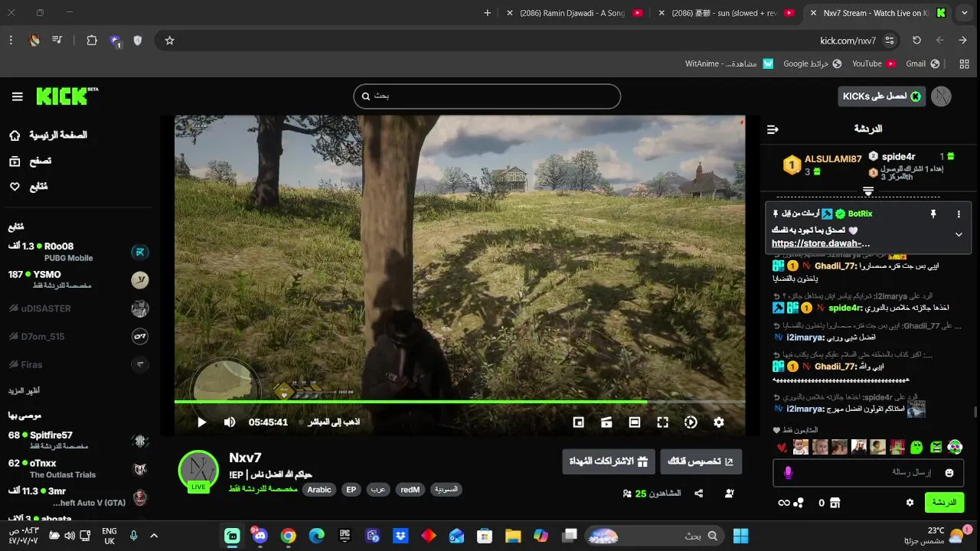
Task: Insert the red heart emote
Action: point(782,448)
